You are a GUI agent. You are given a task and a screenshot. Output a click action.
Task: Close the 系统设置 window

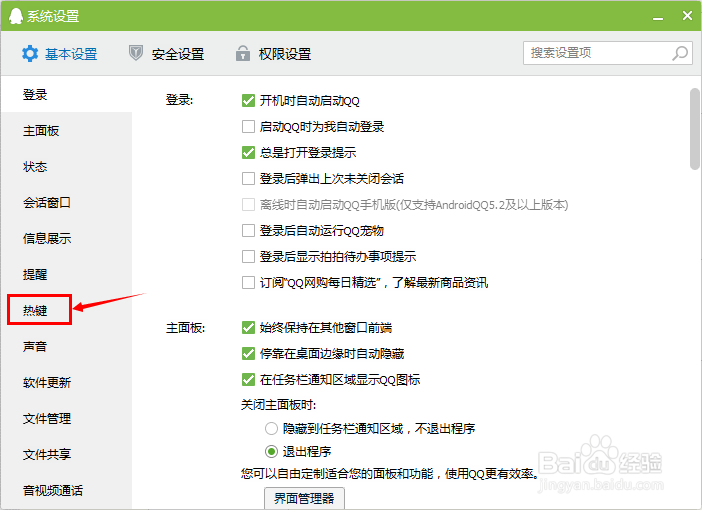coord(687,16)
